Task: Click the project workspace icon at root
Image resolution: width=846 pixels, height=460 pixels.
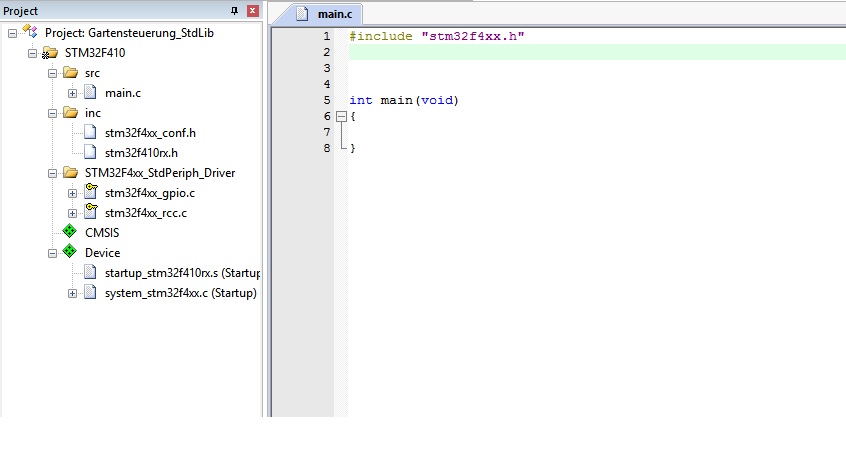Action: 30,32
